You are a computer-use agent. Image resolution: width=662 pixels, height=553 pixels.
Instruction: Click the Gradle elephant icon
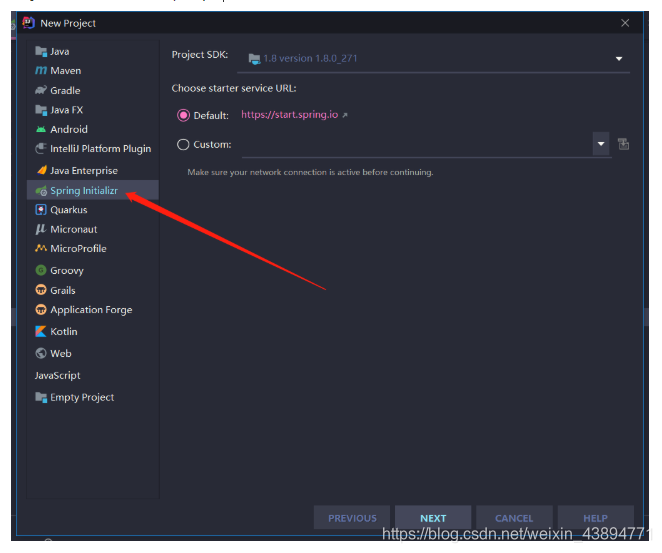[x=41, y=90]
